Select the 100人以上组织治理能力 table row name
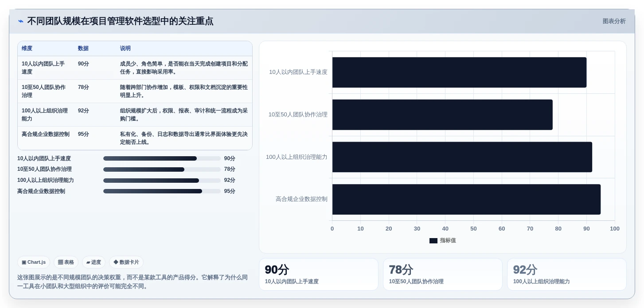The width and height of the screenshot is (644, 308). pyautogui.click(x=45, y=115)
